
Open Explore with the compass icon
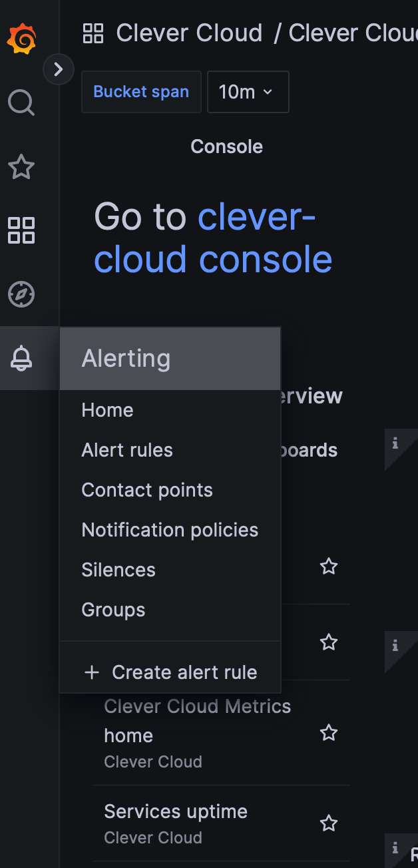(21, 294)
